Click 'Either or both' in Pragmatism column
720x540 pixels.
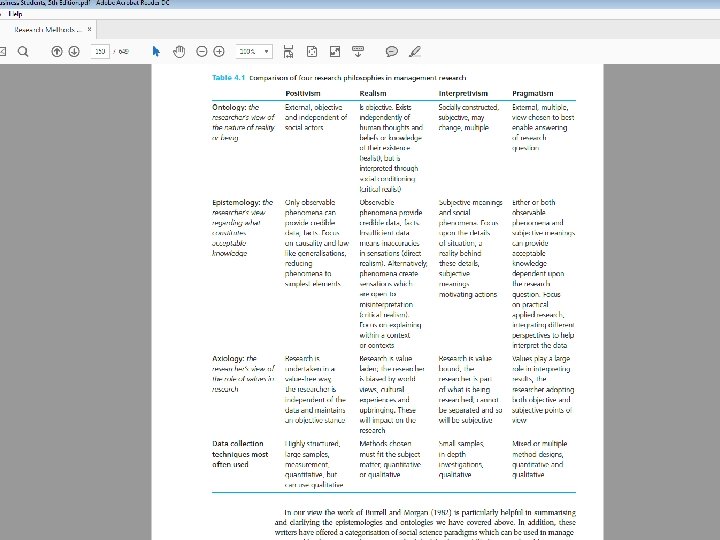pos(534,202)
